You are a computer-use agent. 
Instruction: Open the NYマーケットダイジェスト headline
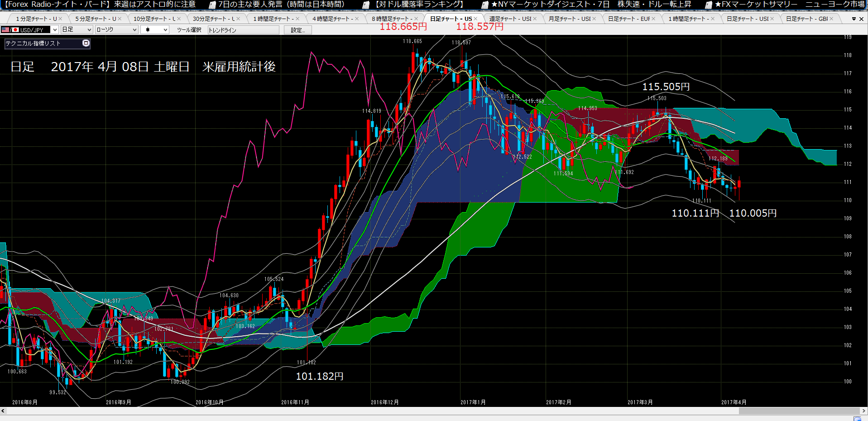pos(591,5)
